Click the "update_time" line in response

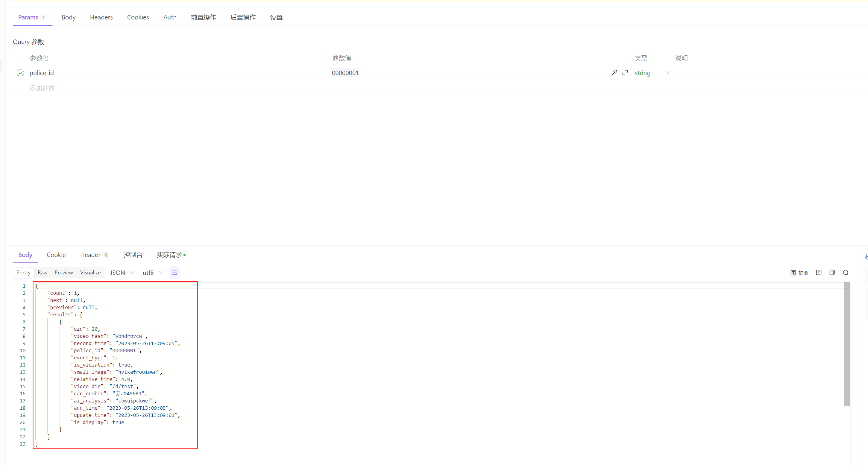pyautogui.click(x=125, y=415)
